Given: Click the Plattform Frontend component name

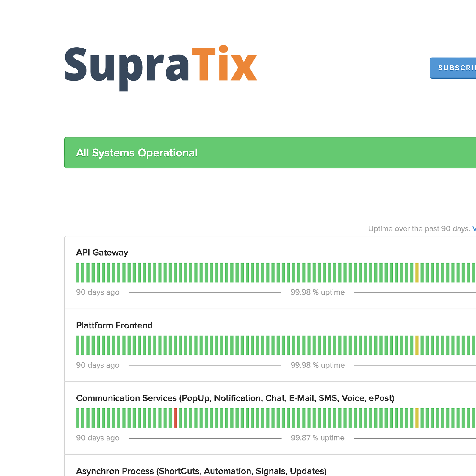Looking at the screenshot, I should [114, 325].
